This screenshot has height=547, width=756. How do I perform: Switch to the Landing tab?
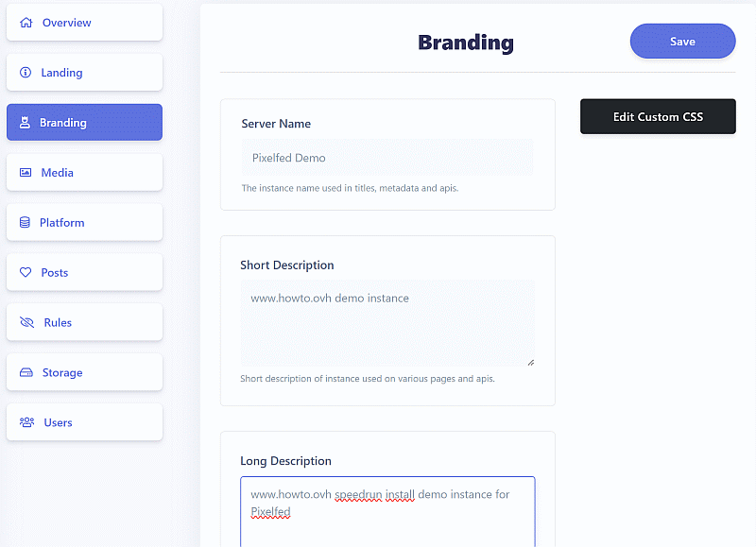(x=61, y=73)
